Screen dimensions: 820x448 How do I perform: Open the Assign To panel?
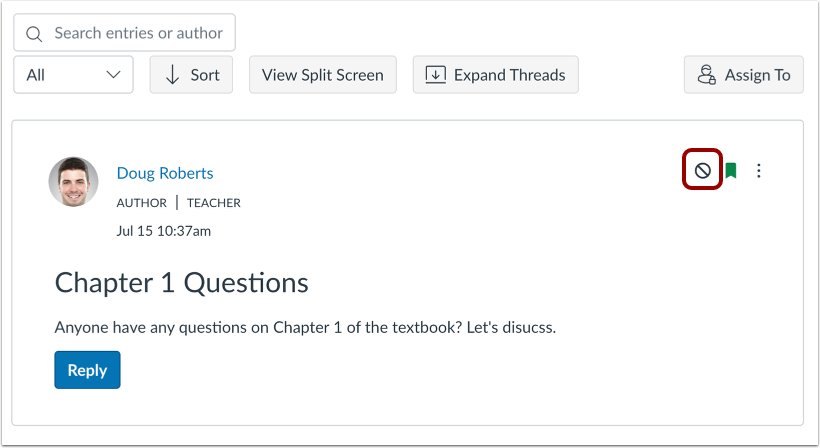coord(743,75)
